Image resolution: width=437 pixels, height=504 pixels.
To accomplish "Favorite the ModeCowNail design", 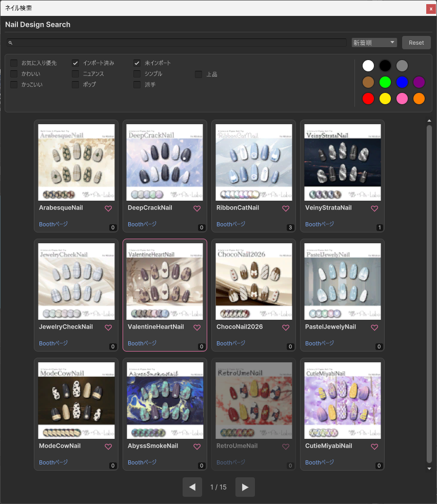I will point(108,447).
